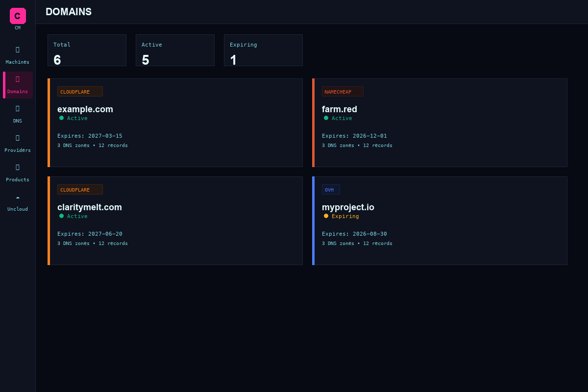Click the orange Expiring dot on myproject.io
Image resolution: width=588 pixels, height=392 pixels.
click(x=326, y=216)
